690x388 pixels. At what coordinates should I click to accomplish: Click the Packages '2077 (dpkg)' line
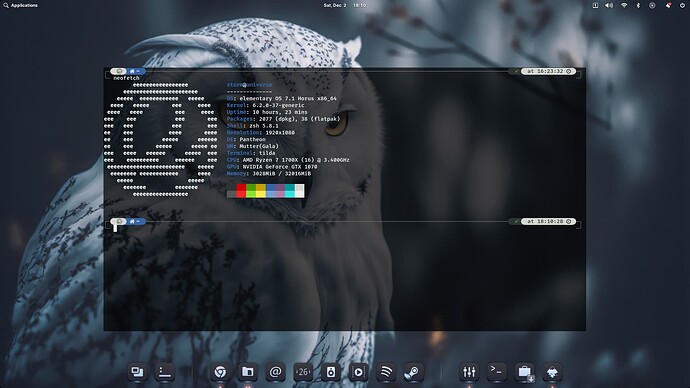tap(283, 119)
